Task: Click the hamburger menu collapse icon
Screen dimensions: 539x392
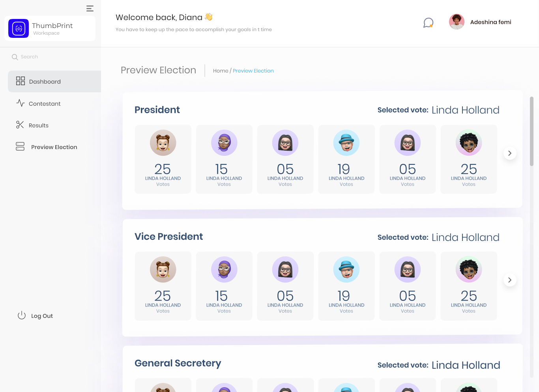Action: click(x=90, y=8)
